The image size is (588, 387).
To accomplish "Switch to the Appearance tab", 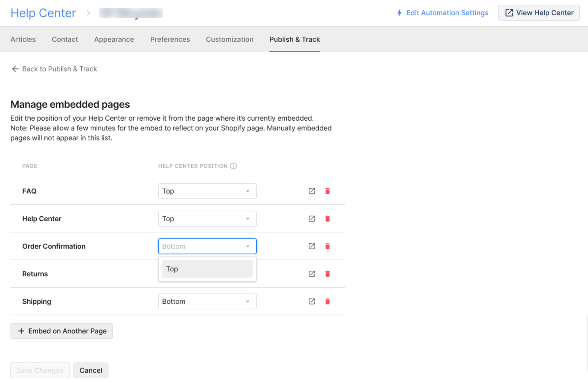I will tap(114, 39).
